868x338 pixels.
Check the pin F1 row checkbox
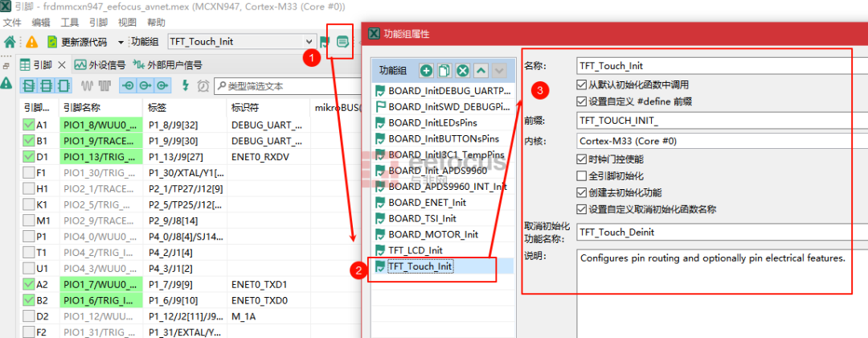[x=29, y=173]
